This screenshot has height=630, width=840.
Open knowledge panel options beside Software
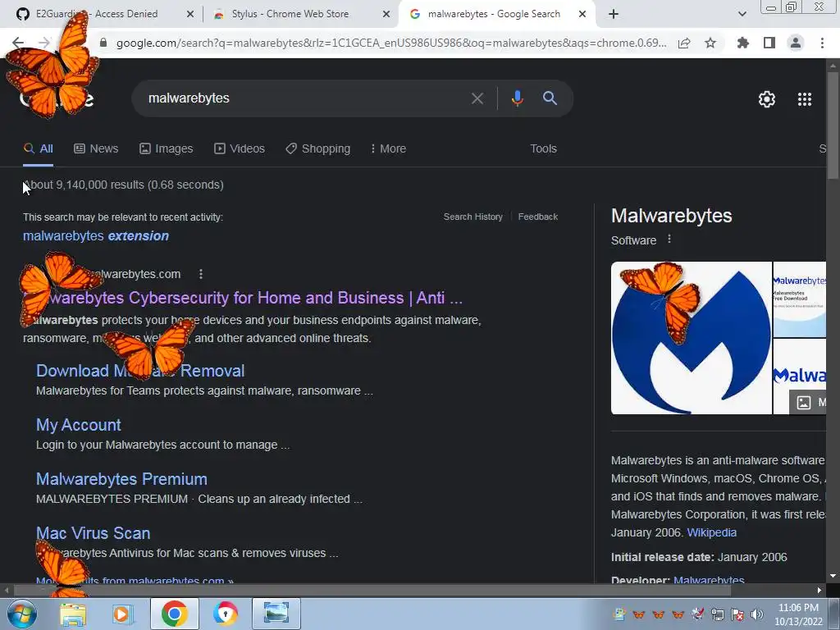point(669,240)
